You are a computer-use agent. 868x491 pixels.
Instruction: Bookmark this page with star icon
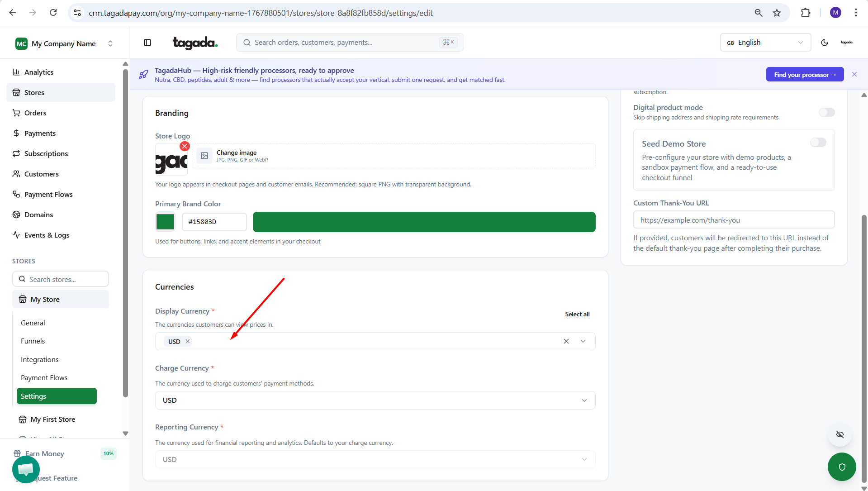coord(777,13)
